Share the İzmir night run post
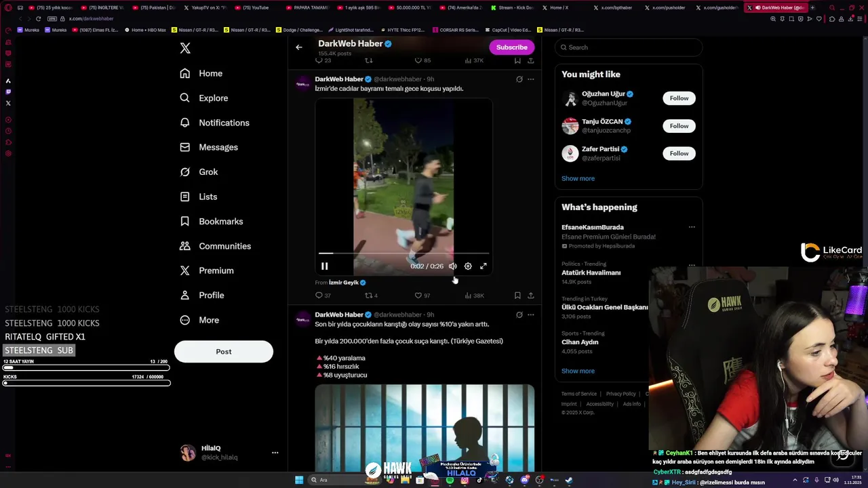Viewport: 868px width, 488px height. [x=531, y=296]
